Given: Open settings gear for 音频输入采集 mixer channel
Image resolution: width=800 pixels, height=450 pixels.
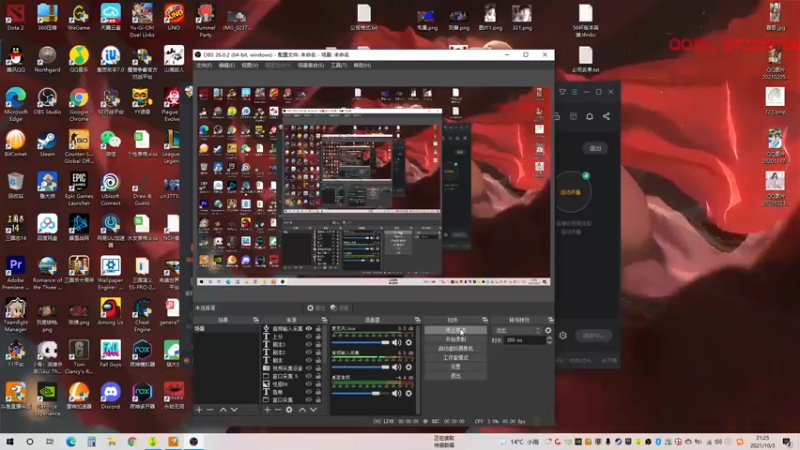Looking at the screenshot, I should click(409, 367).
